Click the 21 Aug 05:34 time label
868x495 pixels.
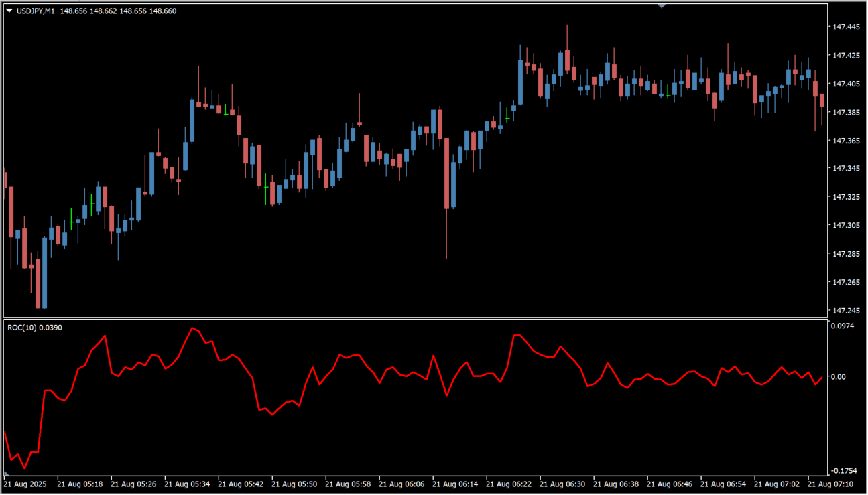187,484
